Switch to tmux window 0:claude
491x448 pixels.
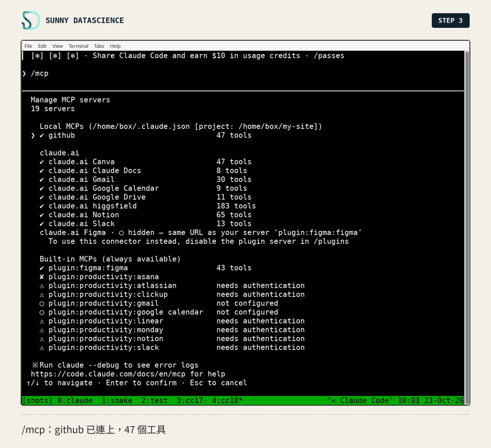click(75, 400)
